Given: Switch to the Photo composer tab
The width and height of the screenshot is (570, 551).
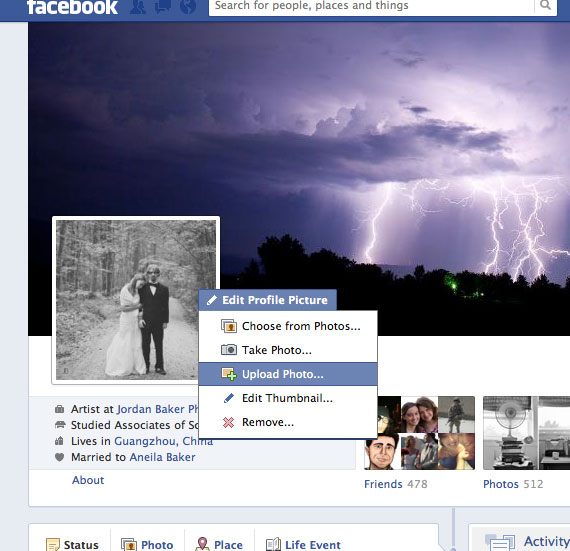Looking at the screenshot, I should [x=147, y=544].
